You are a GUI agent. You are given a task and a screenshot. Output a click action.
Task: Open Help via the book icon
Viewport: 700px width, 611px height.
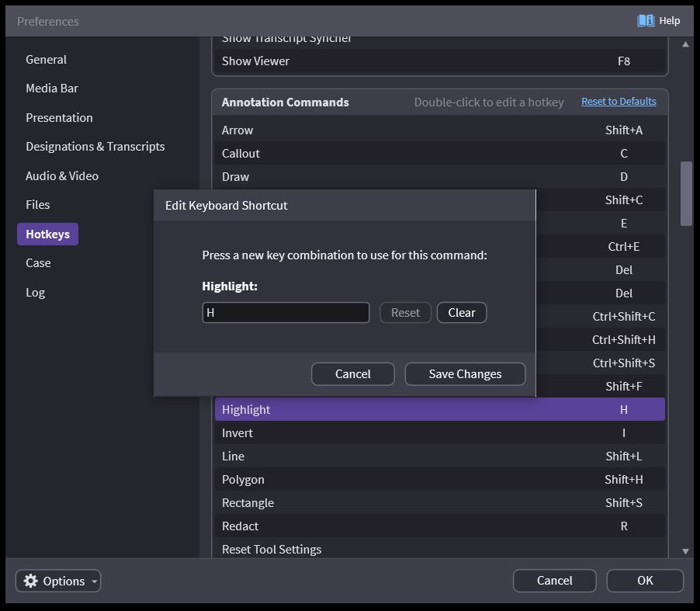(646, 21)
